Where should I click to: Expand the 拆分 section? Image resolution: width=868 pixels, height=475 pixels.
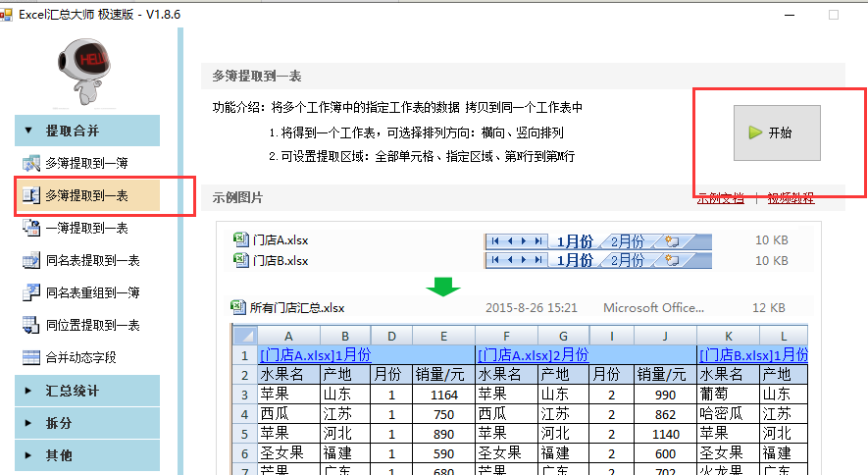coord(87,423)
